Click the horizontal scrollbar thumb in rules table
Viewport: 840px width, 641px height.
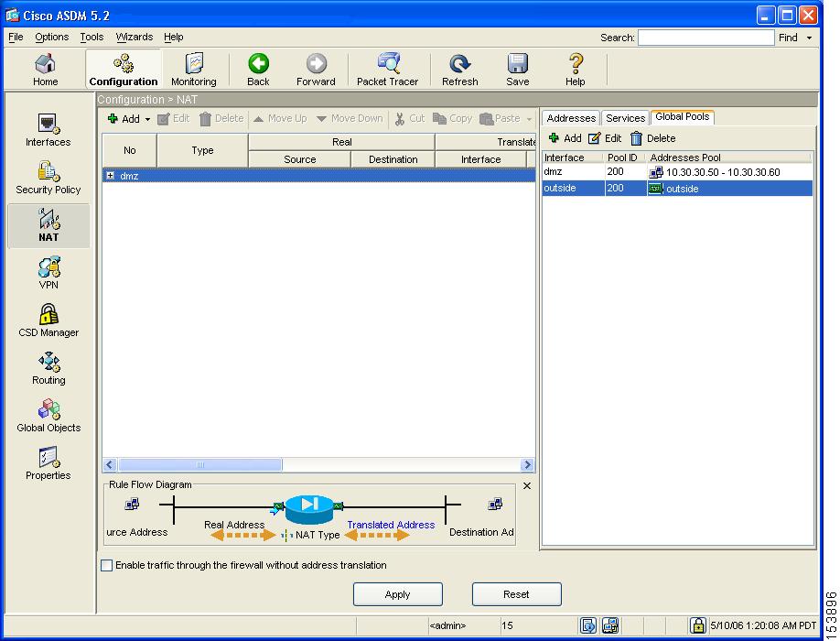click(x=200, y=464)
